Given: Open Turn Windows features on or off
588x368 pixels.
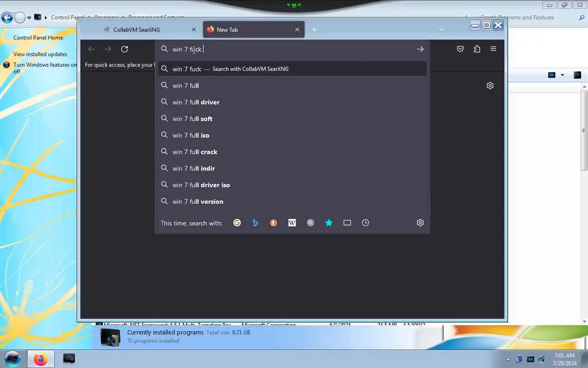Looking at the screenshot, I should pyautogui.click(x=45, y=68).
